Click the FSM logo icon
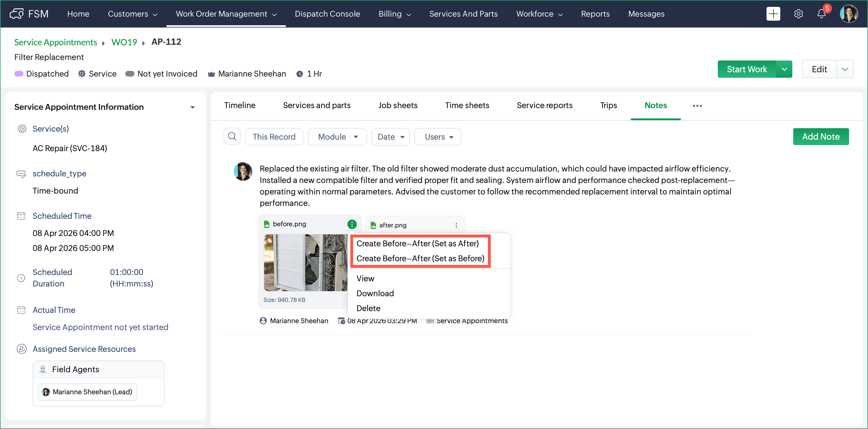Viewport: 868px width, 429px height. (x=17, y=14)
